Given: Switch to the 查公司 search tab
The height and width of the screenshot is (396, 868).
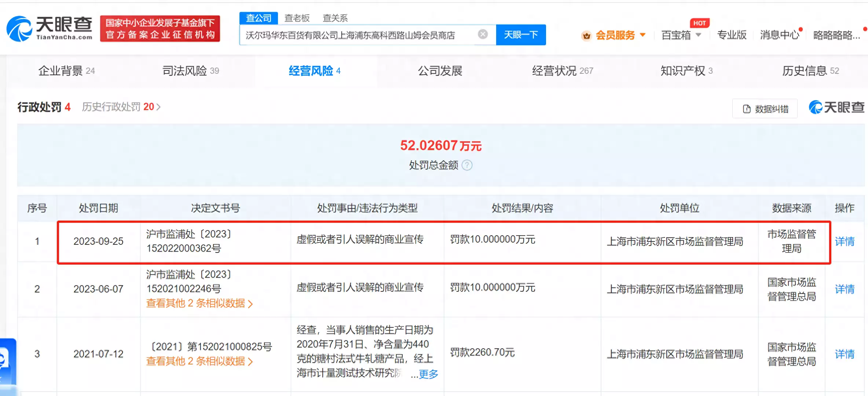Looking at the screenshot, I should point(259,18).
